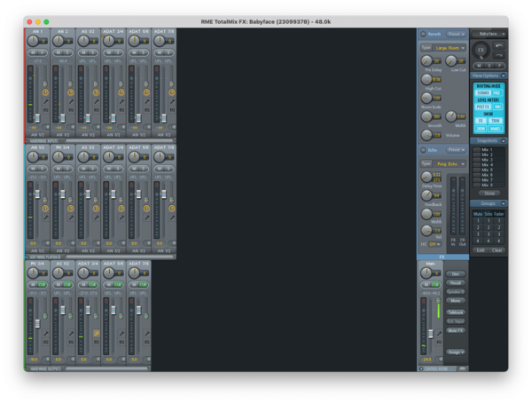Viewport: 532px width, 403px height.
Task: Click yellow circular icon on hardware input AN 1
Action: click(45, 92)
